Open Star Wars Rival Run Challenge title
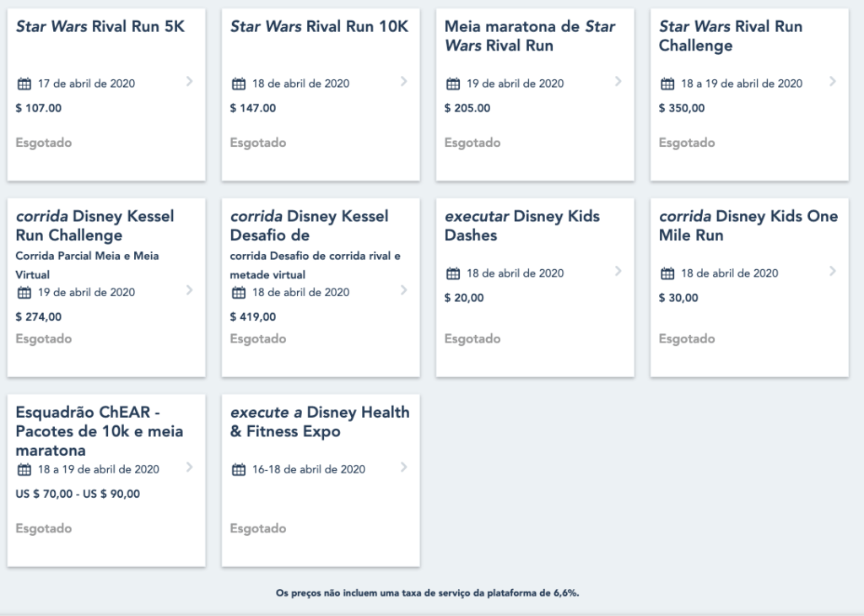Image resolution: width=864 pixels, height=616 pixels. coord(731,35)
